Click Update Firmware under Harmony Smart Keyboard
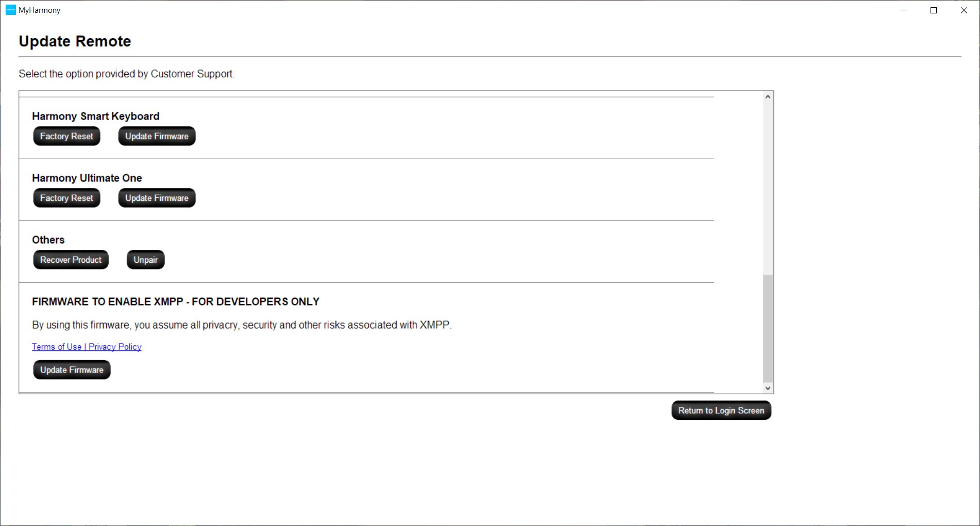This screenshot has height=526, width=980. point(157,136)
